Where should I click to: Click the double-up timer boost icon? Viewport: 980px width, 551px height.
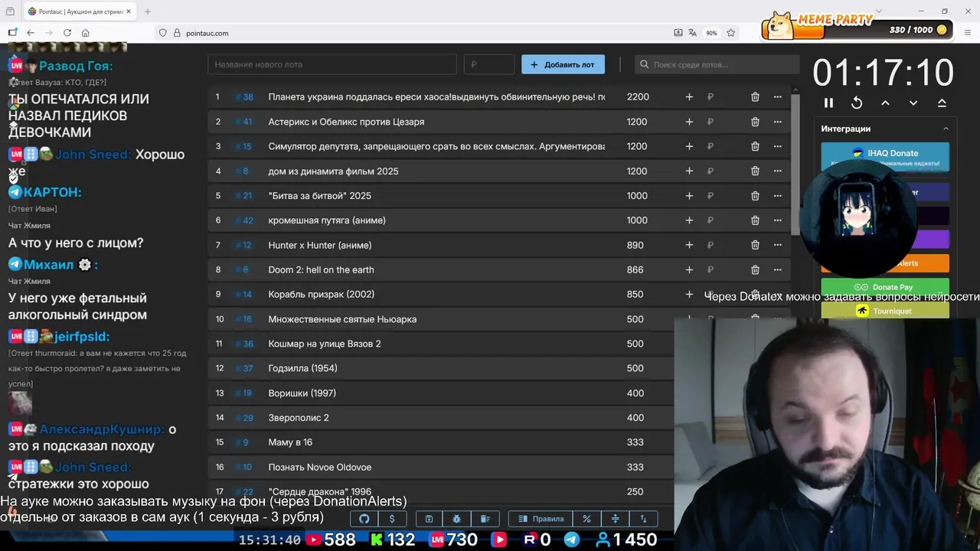[942, 103]
